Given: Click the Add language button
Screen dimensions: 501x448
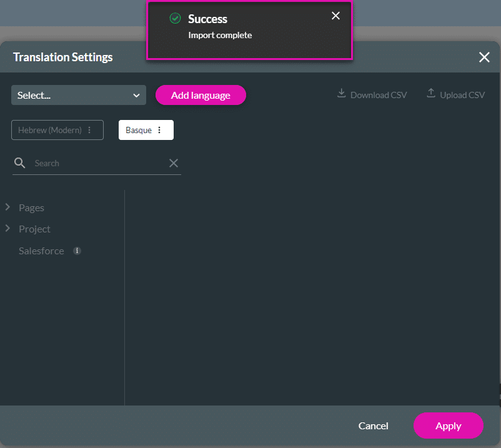Looking at the screenshot, I should pos(201,96).
